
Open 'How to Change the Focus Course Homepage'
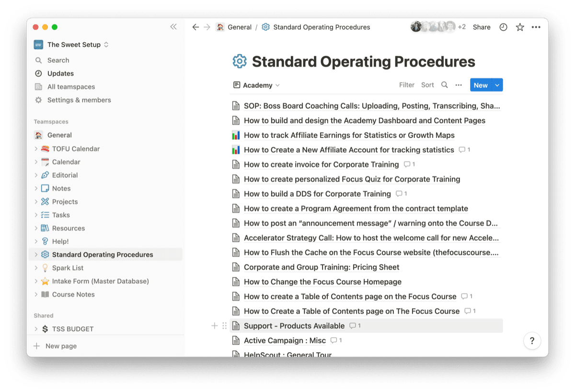point(322,282)
